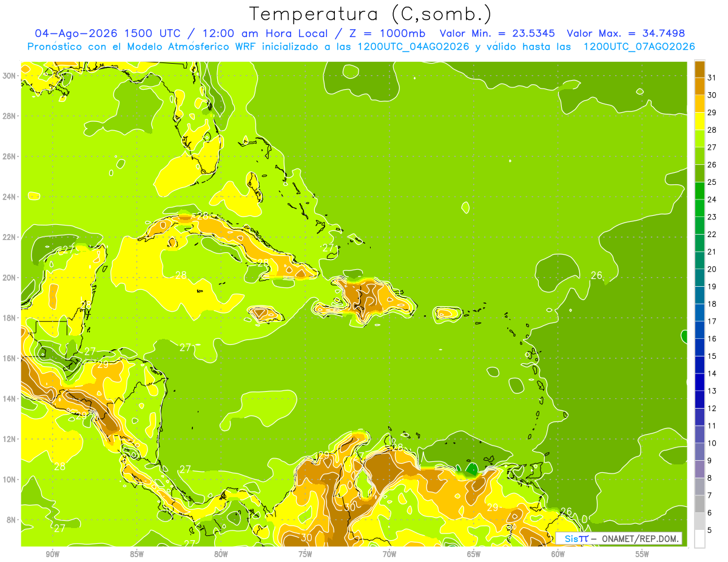728x562 pixels.
Task: Click the 26N latitude axis label
Action: 9,156
